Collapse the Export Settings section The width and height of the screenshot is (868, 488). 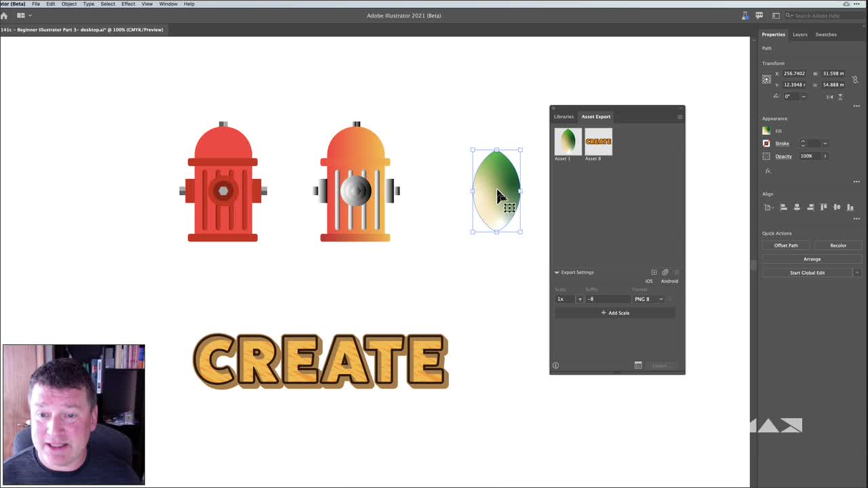(x=557, y=272)
